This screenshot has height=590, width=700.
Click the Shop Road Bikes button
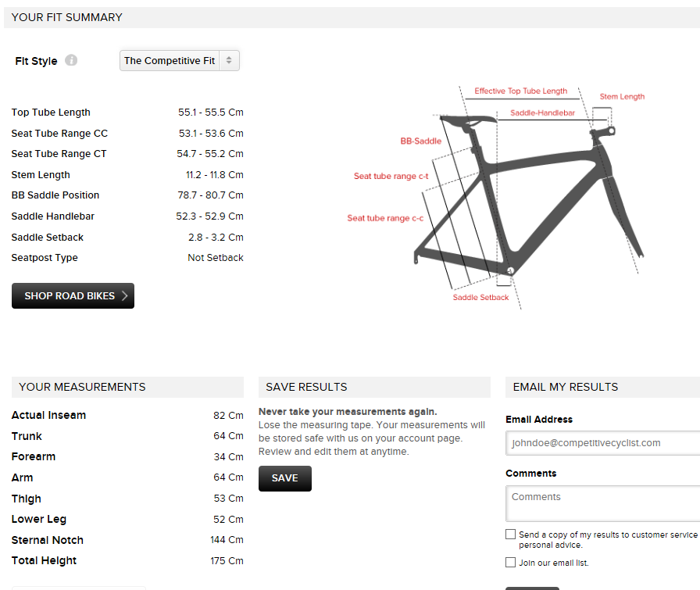pos(73,296)
